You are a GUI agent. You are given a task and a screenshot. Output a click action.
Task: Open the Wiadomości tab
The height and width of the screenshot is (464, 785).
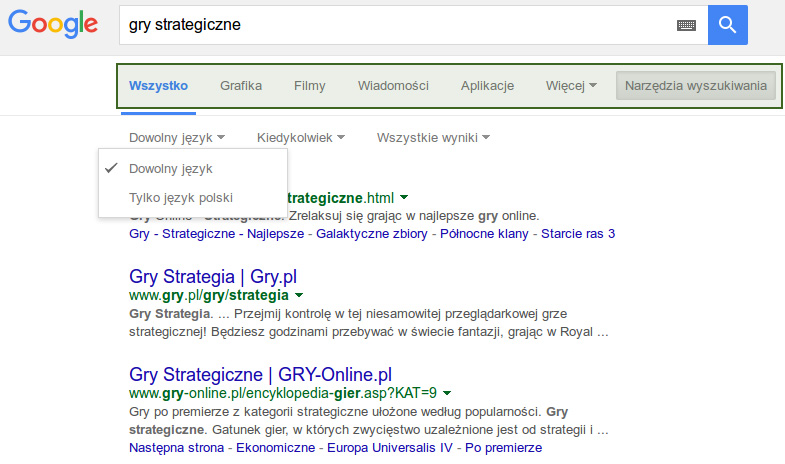(x=393, y=86)
